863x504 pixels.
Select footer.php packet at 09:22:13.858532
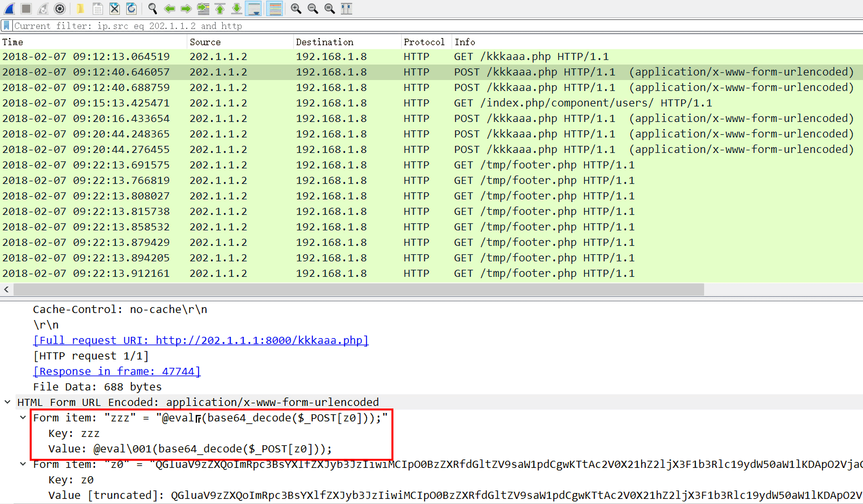(x=431, y=227)
